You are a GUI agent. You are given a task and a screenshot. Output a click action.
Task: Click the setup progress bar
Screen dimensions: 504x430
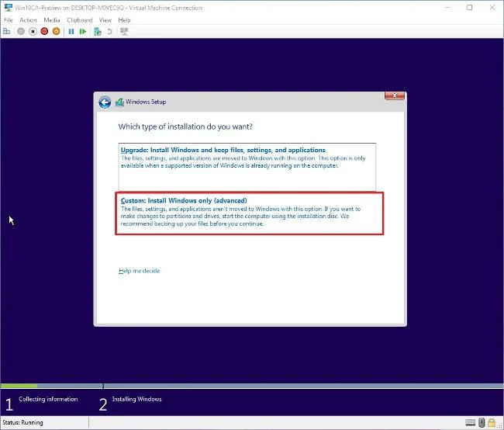tap(252, 386)
